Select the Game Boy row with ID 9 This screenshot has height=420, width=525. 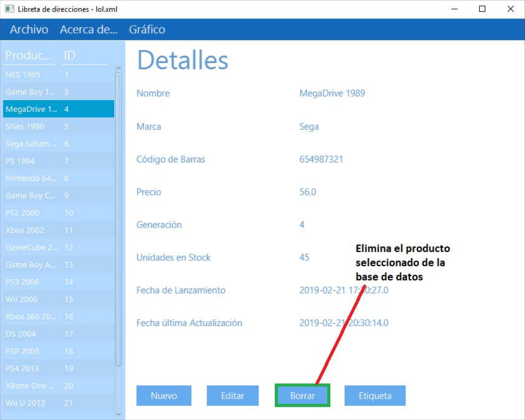point(58,196)
